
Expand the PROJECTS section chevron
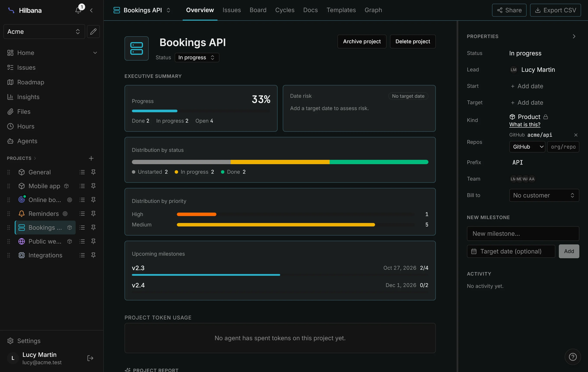(35, 158)
